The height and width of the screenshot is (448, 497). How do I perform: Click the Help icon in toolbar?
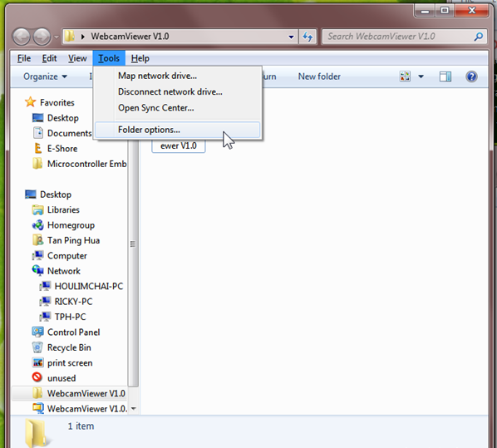pyautogui.click(x=471, y=76)
